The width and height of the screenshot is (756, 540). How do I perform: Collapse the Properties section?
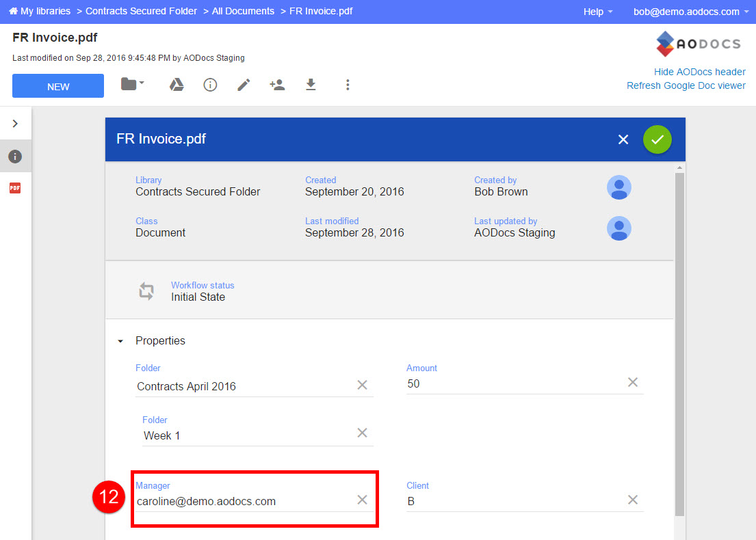click(x=120, y=341)
